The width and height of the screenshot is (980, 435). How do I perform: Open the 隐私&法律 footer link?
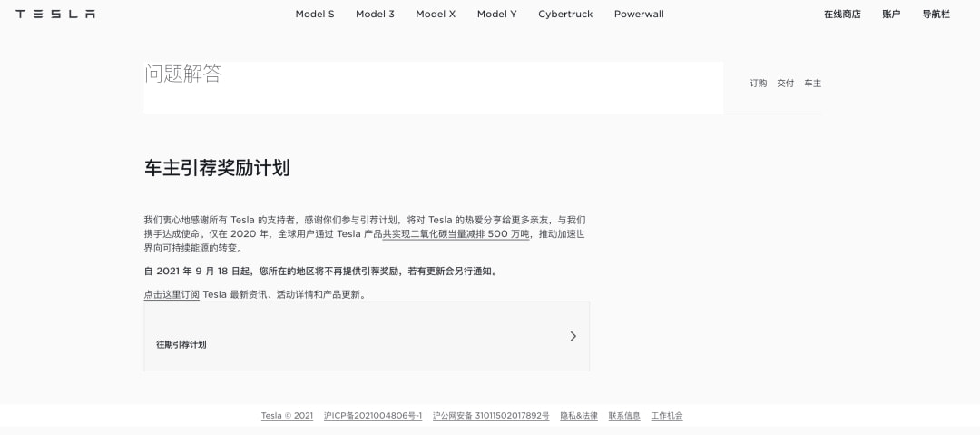click(x=579, y=416)
